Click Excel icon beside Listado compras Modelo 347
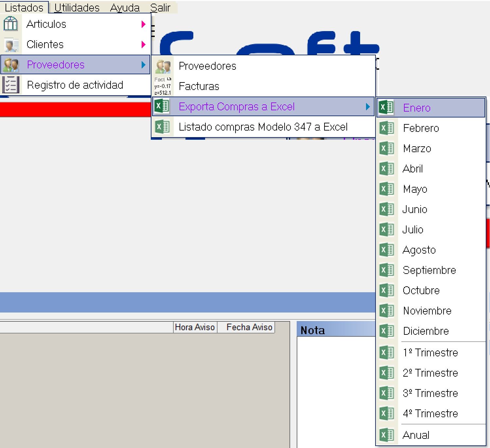Image resolution: width=490 pixels, height=448 pixels. pos(162,127)
